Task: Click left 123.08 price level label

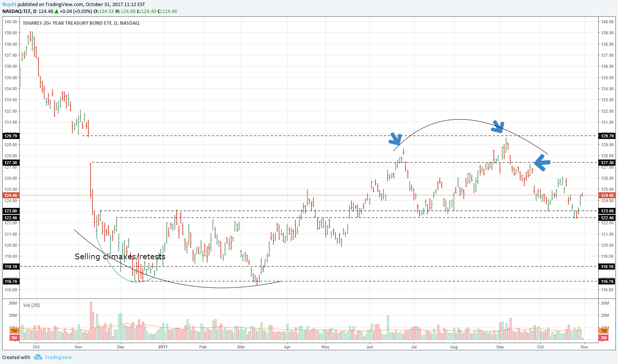Action: (x=11, y=211)
